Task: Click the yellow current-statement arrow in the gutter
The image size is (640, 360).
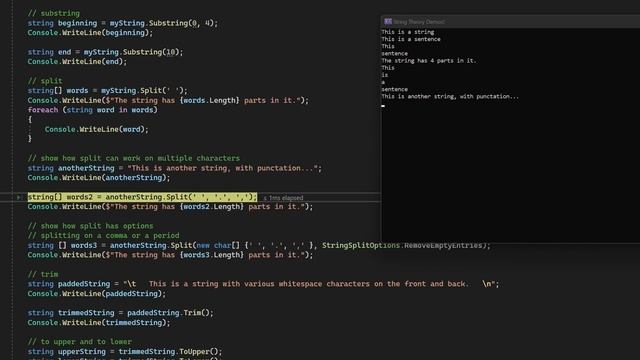Action: [18, 197]
